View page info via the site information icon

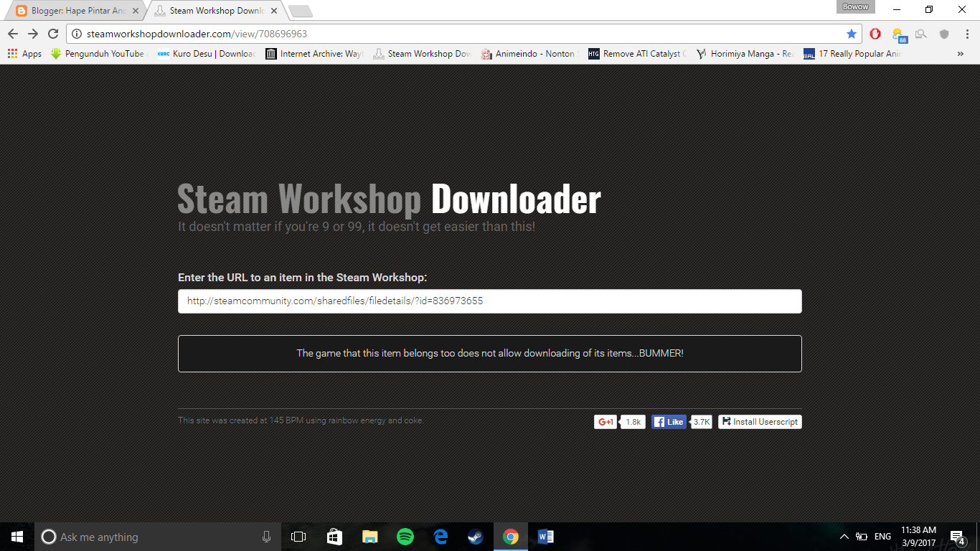77,33
